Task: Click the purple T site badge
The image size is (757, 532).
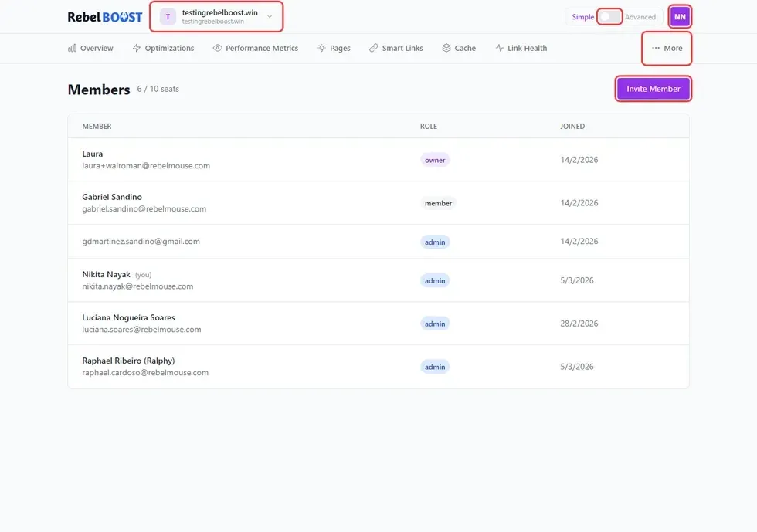Action: [x=168, y=17]
